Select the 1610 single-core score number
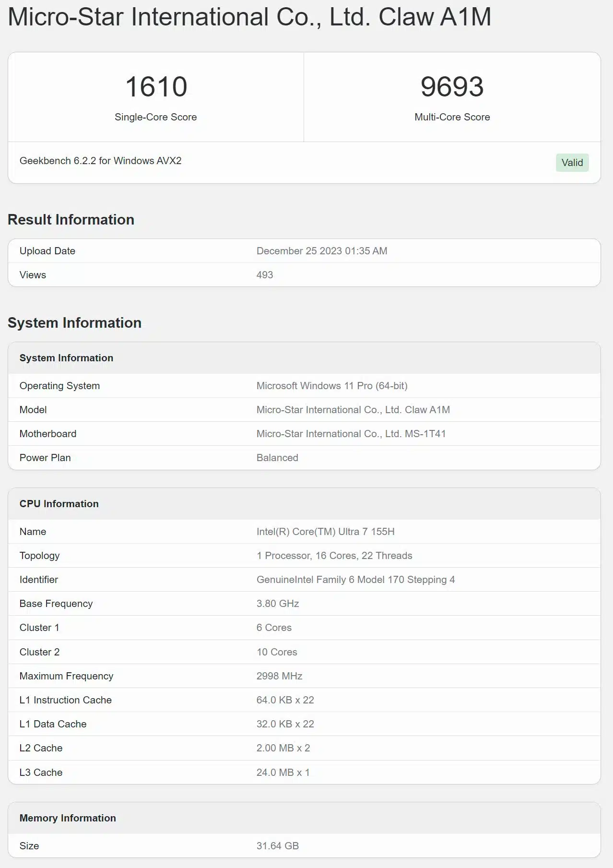 tap(156, 87)
